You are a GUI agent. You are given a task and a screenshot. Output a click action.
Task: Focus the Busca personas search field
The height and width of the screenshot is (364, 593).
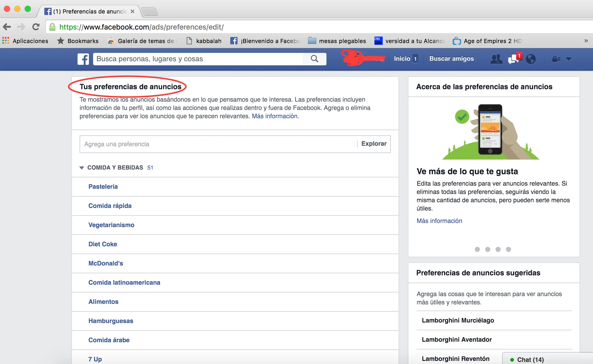tap(198, 59)
